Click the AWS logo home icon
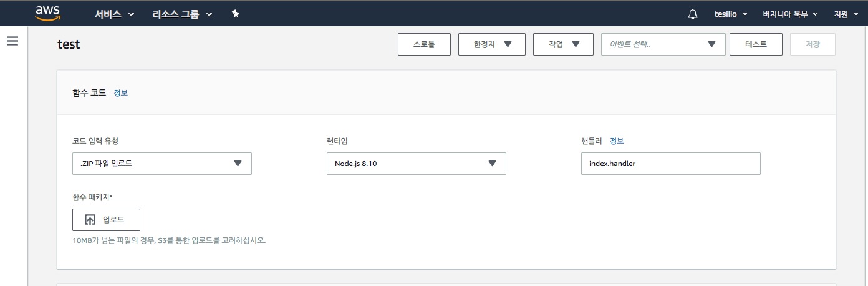 [47, 14]
